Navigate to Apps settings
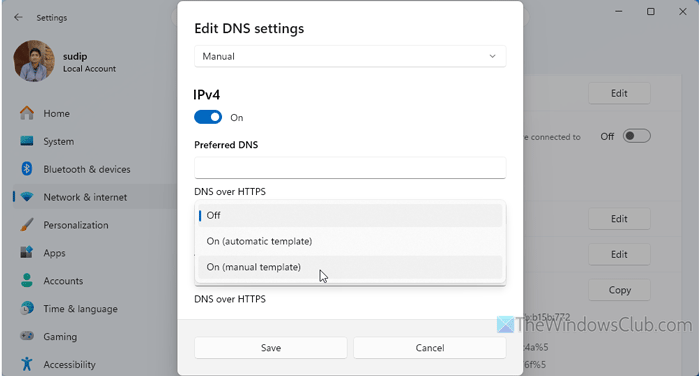Screen dimensions: 700x376 54,253
